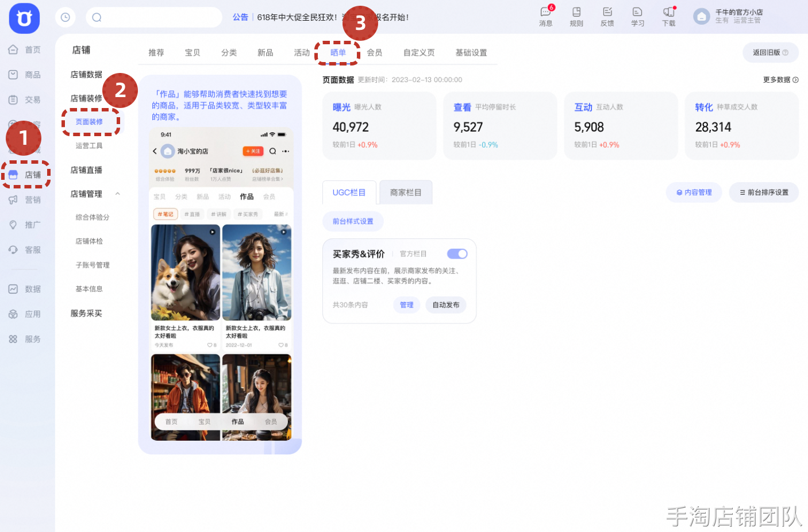Collapse the 店铺管理 section chevron
This screenshot has width=808, height=532.
coord(118,194)
